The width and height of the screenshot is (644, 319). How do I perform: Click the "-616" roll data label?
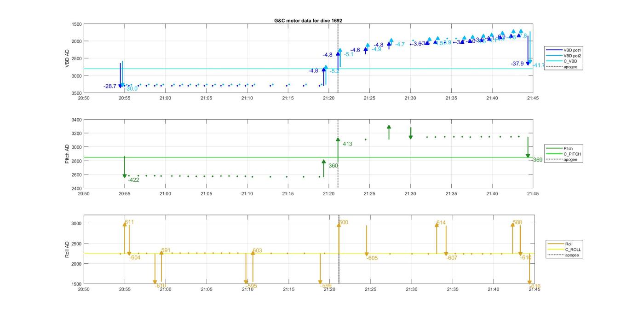pos(535,286)
